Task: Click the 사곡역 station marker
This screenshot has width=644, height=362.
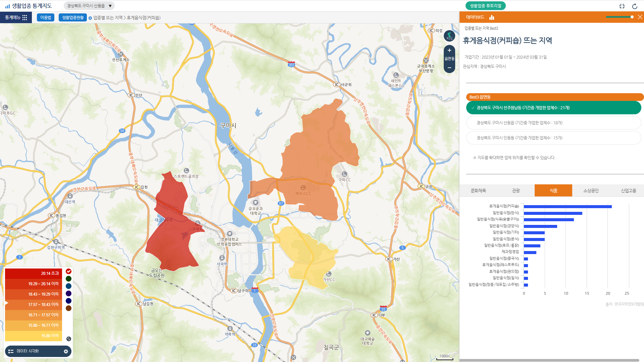Action: [222, 258]
